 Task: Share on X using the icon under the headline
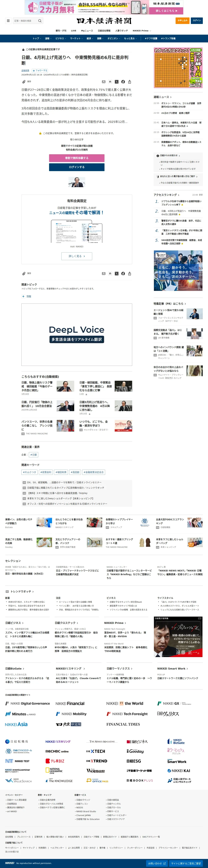tap(117, 82)
